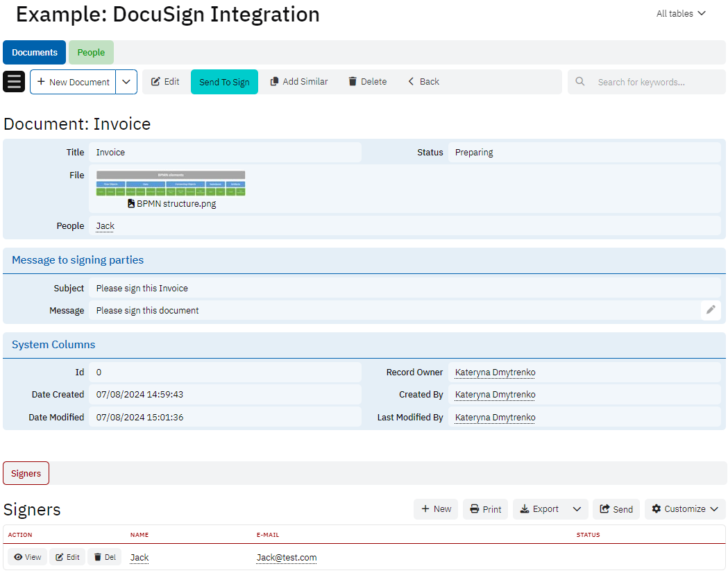Click the pencil icon in Message field
728x573 pixels.
point(710,310)
